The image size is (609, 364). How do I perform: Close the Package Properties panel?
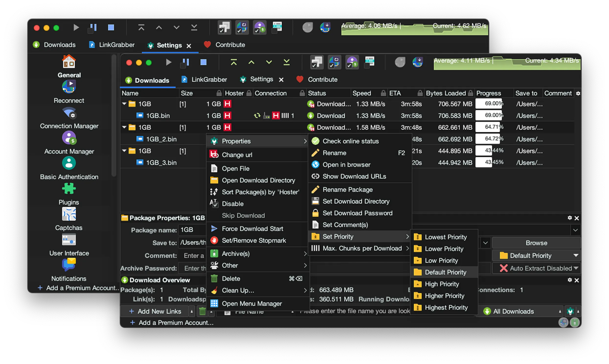(x=577, y=218)
